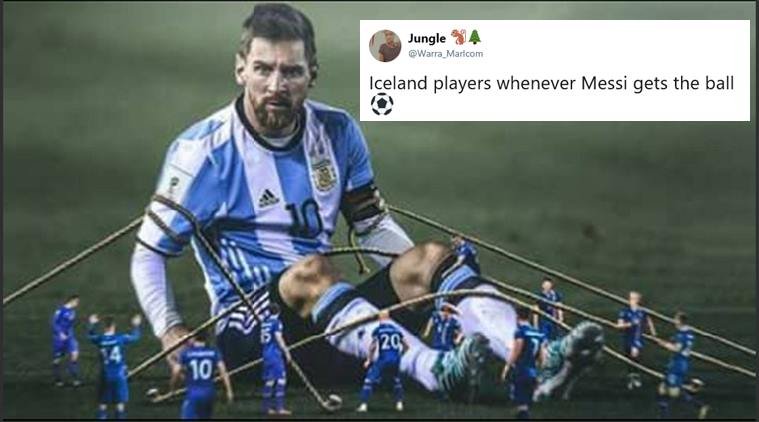
Task: Open the @Warra_Marlcom handle
Action: (x=445, y=54)
